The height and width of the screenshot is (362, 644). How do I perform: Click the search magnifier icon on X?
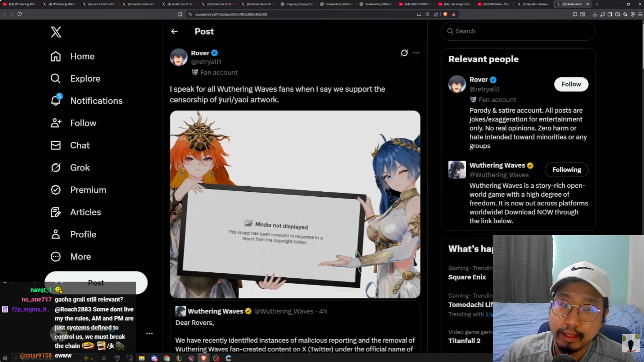450,31
